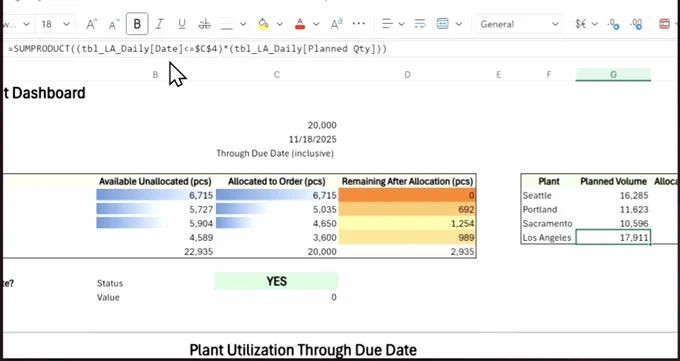Screen dimensions: 680x361
Task: Select the remaining total 2,935 cell
Action: tap(407, 252)
